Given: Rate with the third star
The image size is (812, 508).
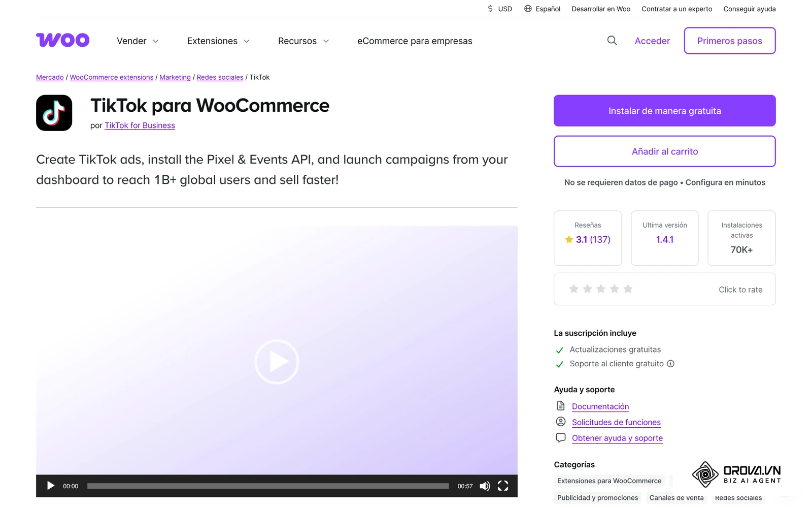Looking at the screenshot, I should pyautogui.click(x=601, y=289).
